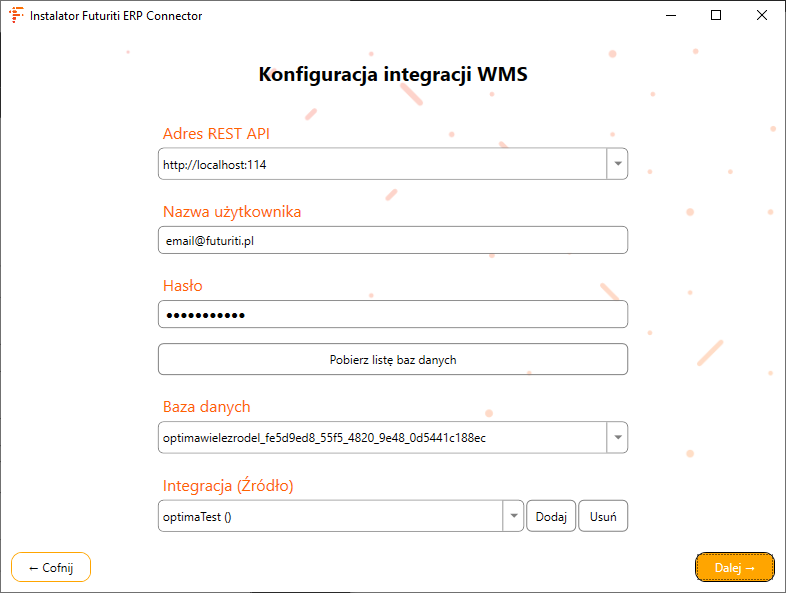Expand the Adres REST API dropdown arrow
Image resolution: width=786 pixels, height=593 pixels.
[617, 164]
